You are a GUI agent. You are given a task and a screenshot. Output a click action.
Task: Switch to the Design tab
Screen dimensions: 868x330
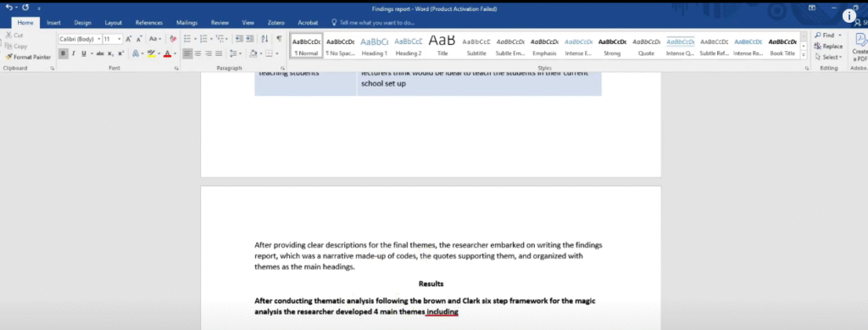click(x=82, y=23)
